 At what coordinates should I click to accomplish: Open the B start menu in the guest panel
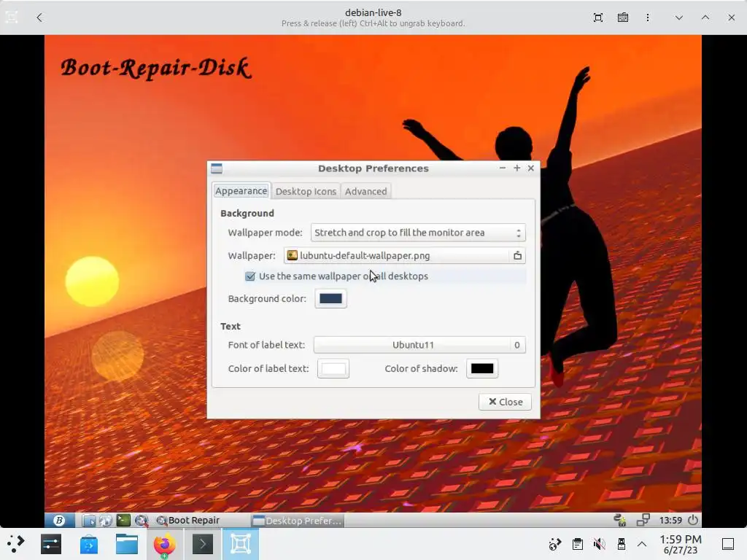(59, 521)
